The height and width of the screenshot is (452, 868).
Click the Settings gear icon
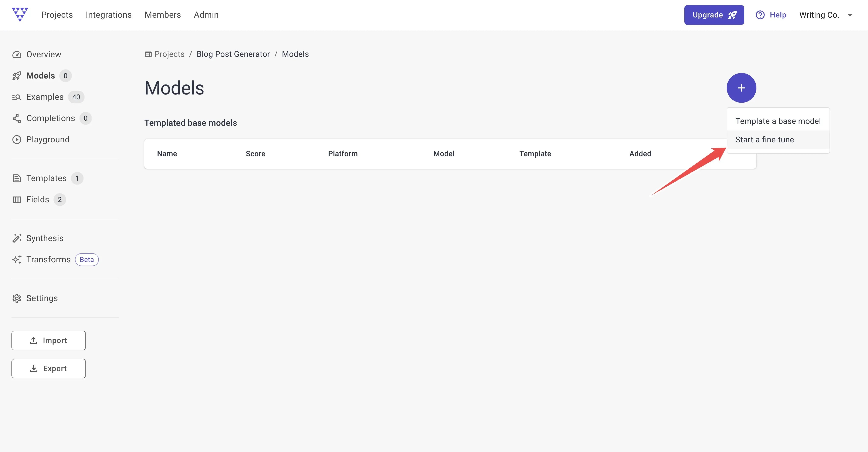[17, 298]
